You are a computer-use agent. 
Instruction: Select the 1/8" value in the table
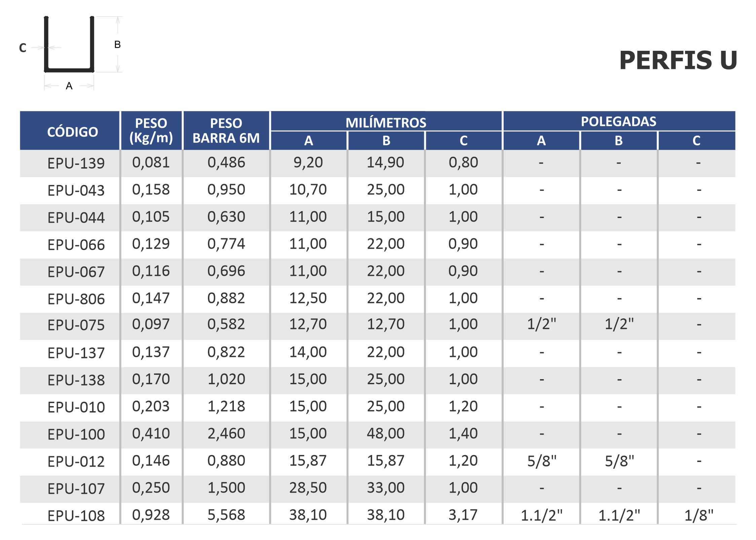point(699,515)
